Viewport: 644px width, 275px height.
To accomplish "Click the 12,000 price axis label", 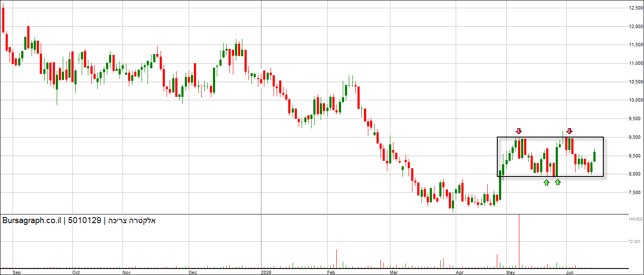I will tap(636, 26).
